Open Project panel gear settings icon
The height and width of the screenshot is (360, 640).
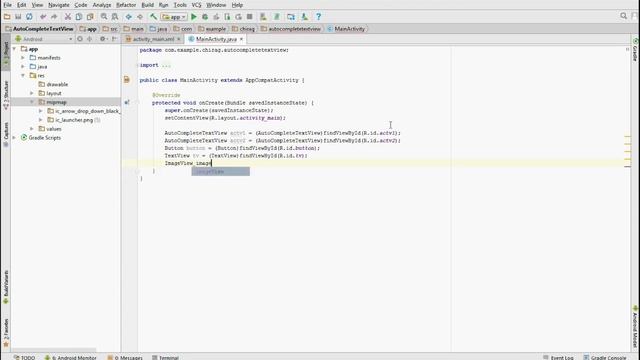[103, 39]
